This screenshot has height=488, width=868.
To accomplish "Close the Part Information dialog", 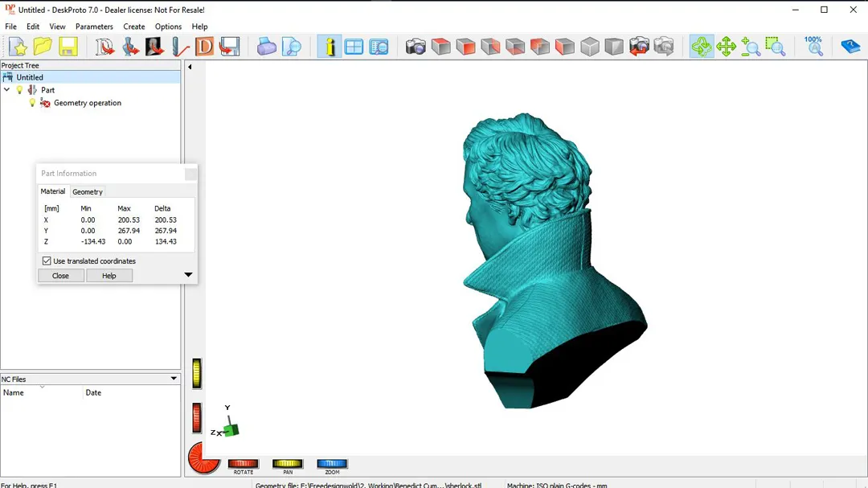I will click(x=61, y=275).
